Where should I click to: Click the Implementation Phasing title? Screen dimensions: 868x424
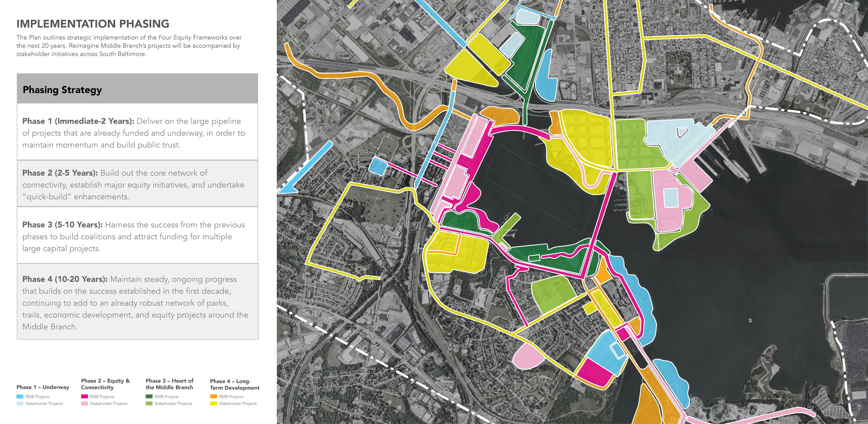tap(93, 24)
